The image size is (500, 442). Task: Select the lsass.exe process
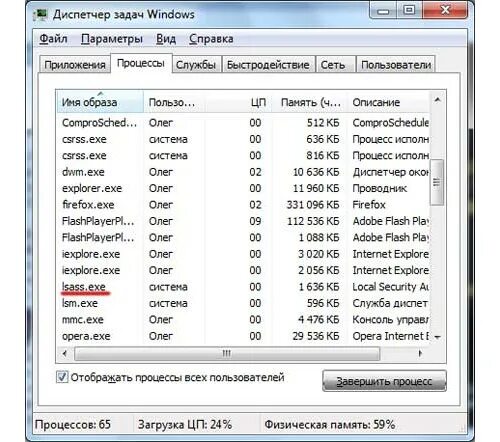(x=243, y=287)
